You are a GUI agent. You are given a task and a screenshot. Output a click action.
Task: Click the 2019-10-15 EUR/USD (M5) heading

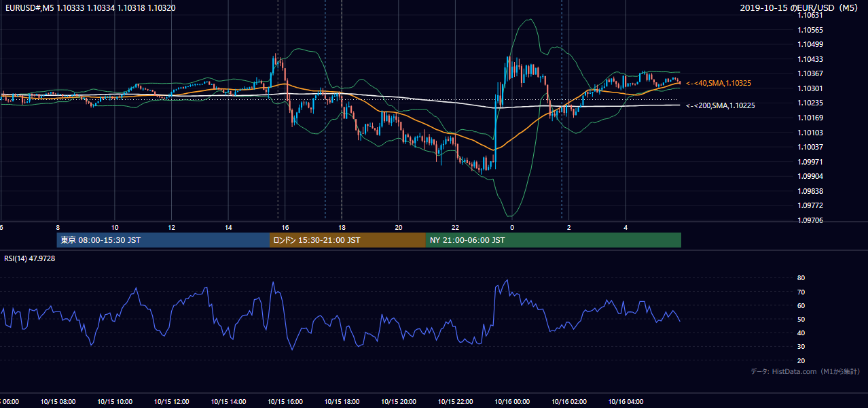[800, 7]
